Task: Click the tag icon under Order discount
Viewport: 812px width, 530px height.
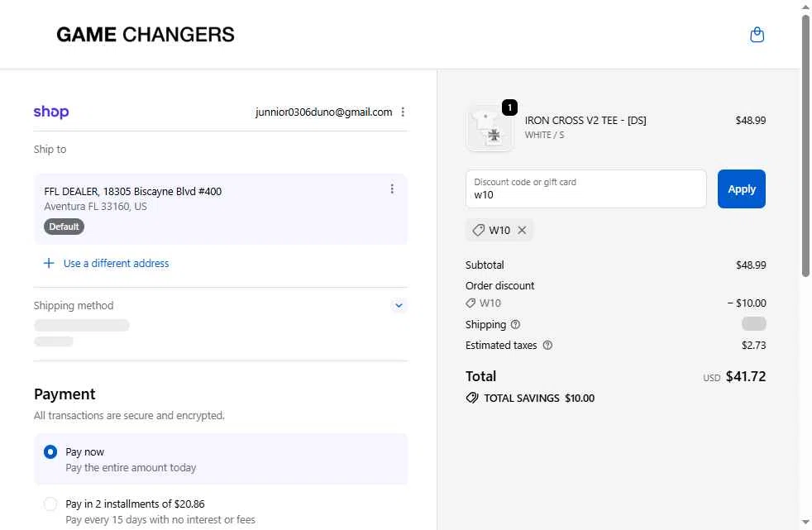Action: (470, 303)
